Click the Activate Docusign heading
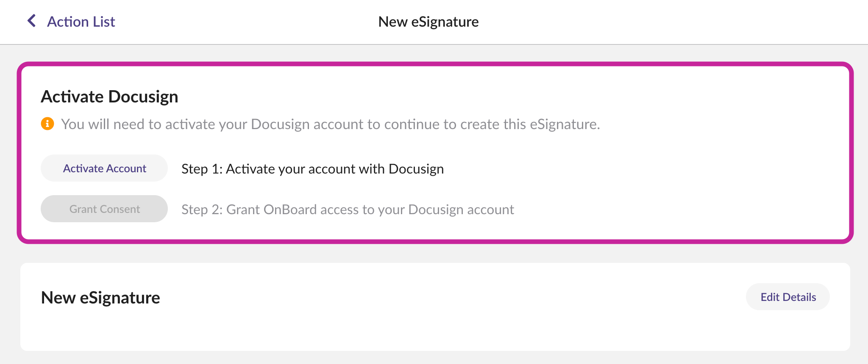The image size is (868, 364). click(109, 97)
